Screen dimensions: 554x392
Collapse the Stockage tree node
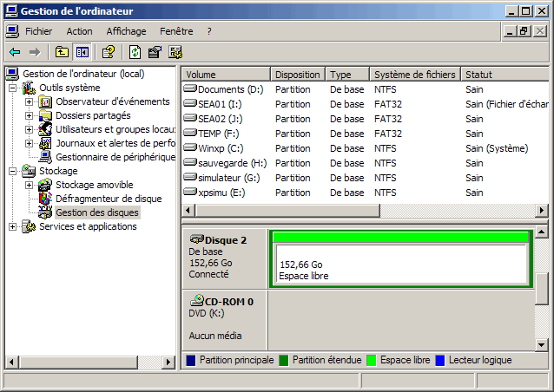pos(13,171)
